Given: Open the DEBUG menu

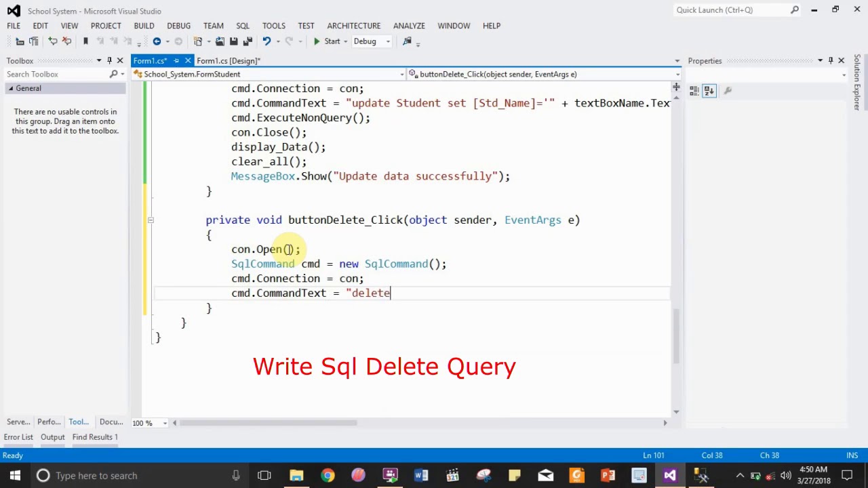Looking at the screenshot, I should (x=178, y=26).
